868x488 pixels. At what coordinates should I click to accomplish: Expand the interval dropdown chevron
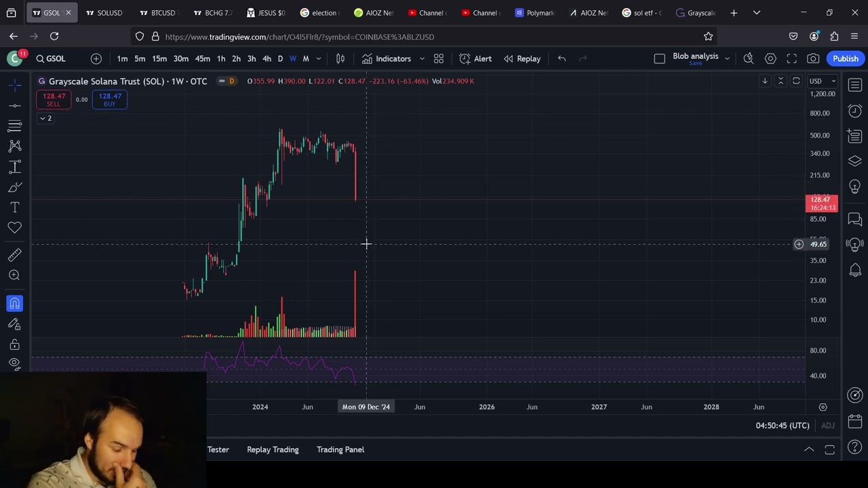pyautogui.click(x=318, y=59)
